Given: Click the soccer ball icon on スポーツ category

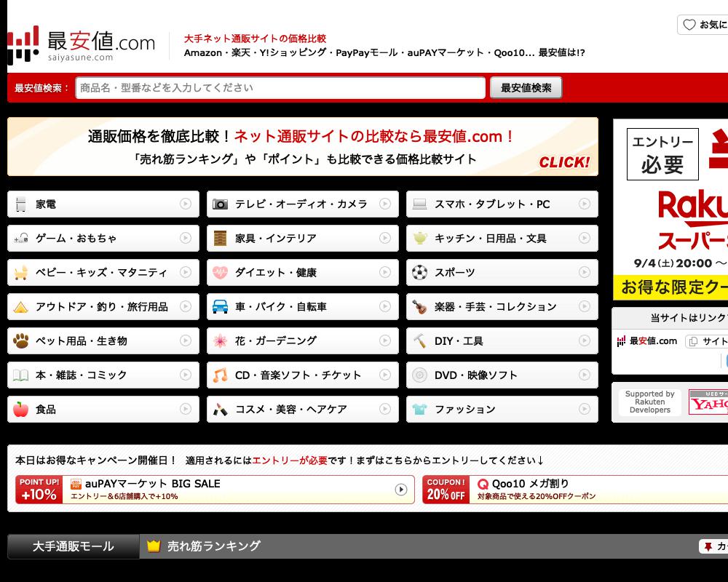Looking at the screenshot, I should [419, 272].
